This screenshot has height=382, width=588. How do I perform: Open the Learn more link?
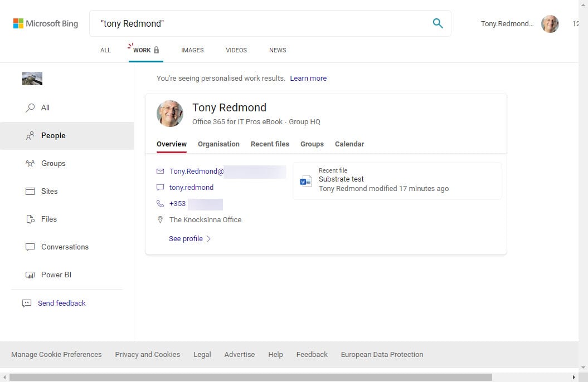point(308,79)
